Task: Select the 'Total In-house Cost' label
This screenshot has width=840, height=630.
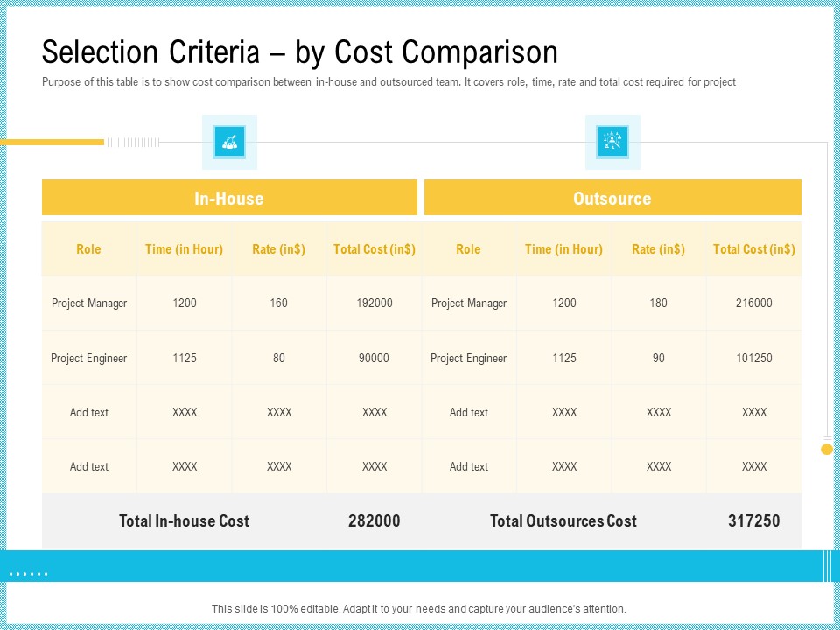Action: (184, 521)
